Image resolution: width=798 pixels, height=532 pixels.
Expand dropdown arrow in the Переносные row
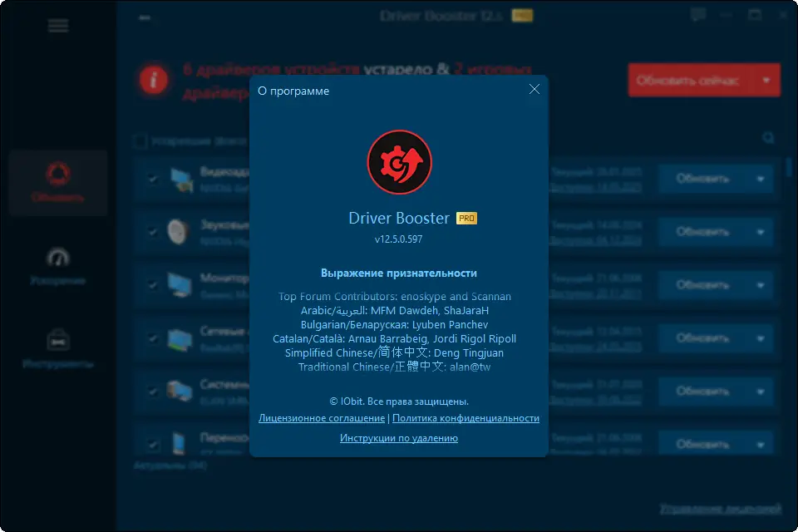[761, 445]
